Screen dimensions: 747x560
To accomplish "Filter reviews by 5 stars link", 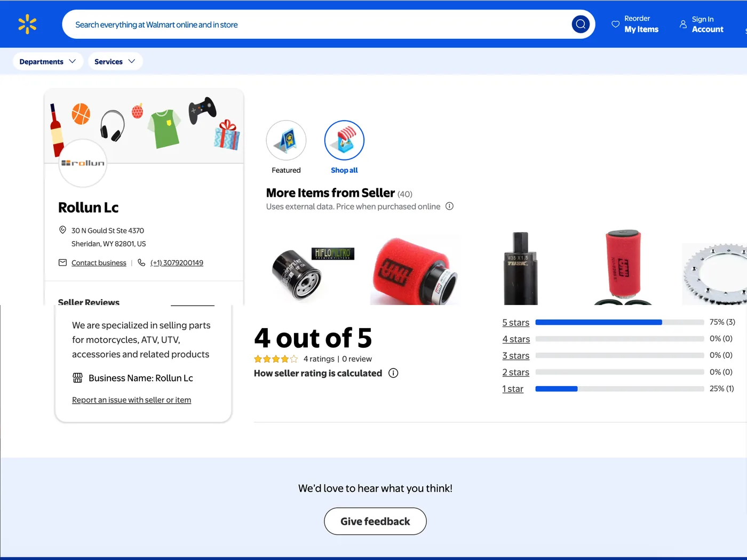I will [515, 323].
